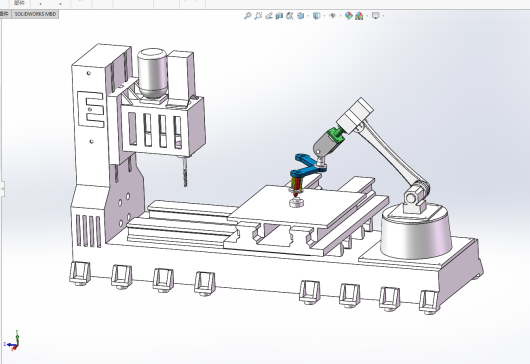Click the Edit Appearance color ball icon
This screenshot has height=364, width=530.
[348, 16]
